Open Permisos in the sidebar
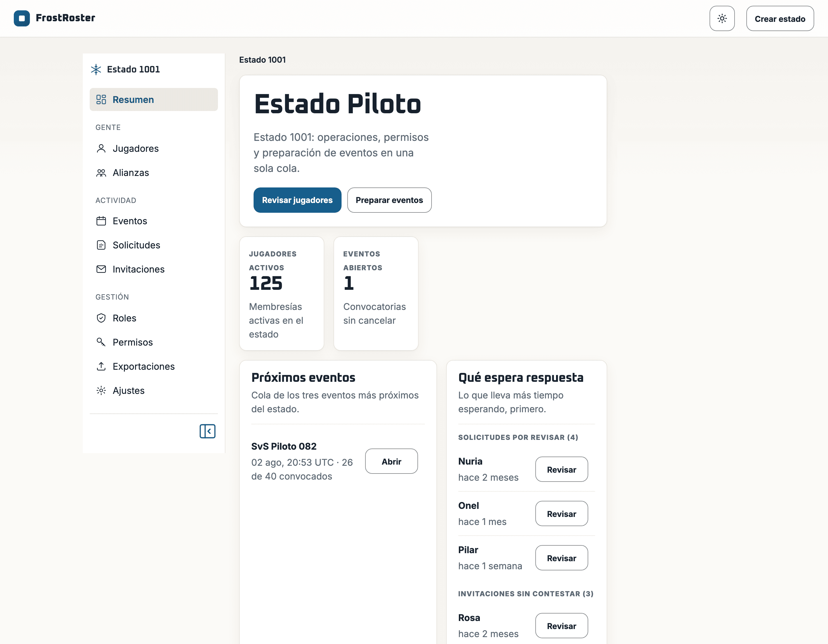Image resolution: width=828 pixels, height=644 pixels. click(x=154, y=342)
